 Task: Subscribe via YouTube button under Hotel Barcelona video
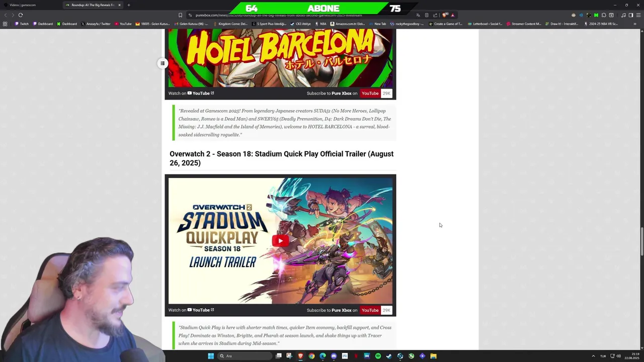pyautogui.click(x=370, y=94)
